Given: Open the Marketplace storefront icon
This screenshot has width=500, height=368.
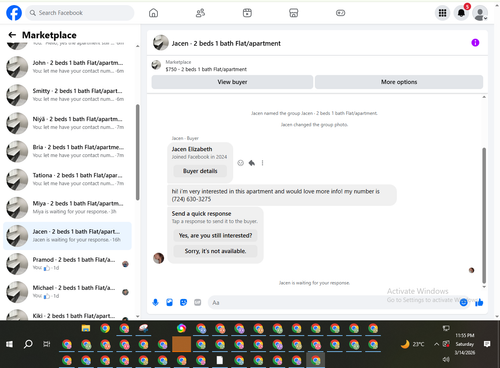Looking at the screenshot, I should [x=294, y=13].
